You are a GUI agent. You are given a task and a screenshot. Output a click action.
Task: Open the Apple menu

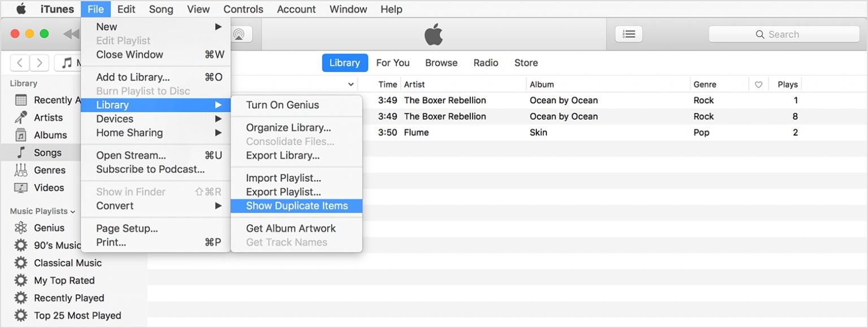(20, 8)
